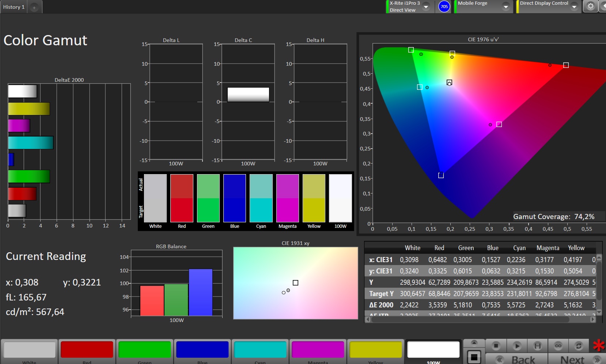Click the stop measurement button
Viewport: 606px width, 364px height.
pos(496,345)
